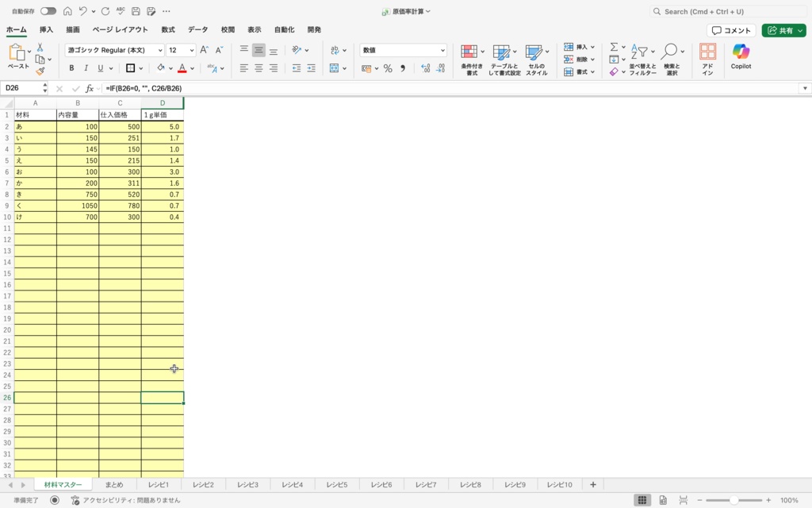Toggle the AutoSave switch
Screen dimensions: 812x508
click(48, 11)
